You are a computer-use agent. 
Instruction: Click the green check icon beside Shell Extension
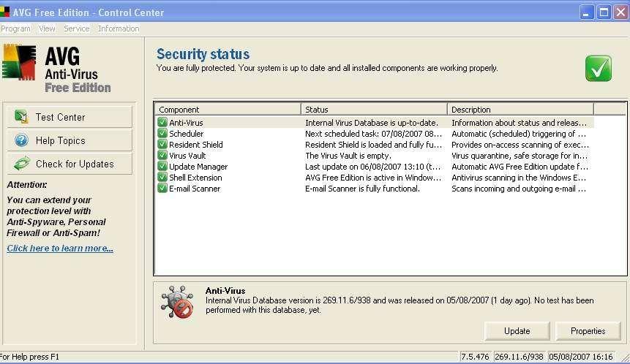click(x=162, y=178)
